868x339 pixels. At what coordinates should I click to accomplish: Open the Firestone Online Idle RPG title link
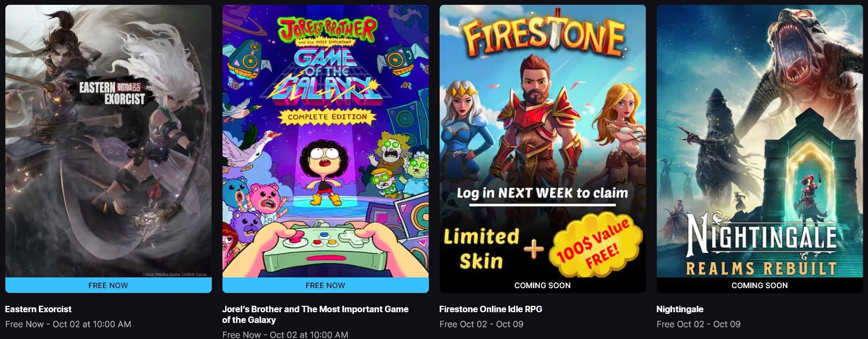tap(491, 309)
